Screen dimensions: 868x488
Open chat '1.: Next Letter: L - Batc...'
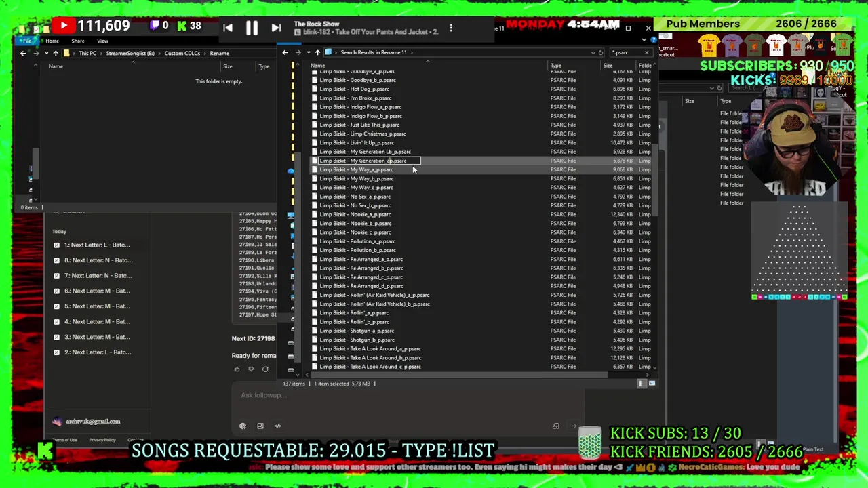point(97,245)
